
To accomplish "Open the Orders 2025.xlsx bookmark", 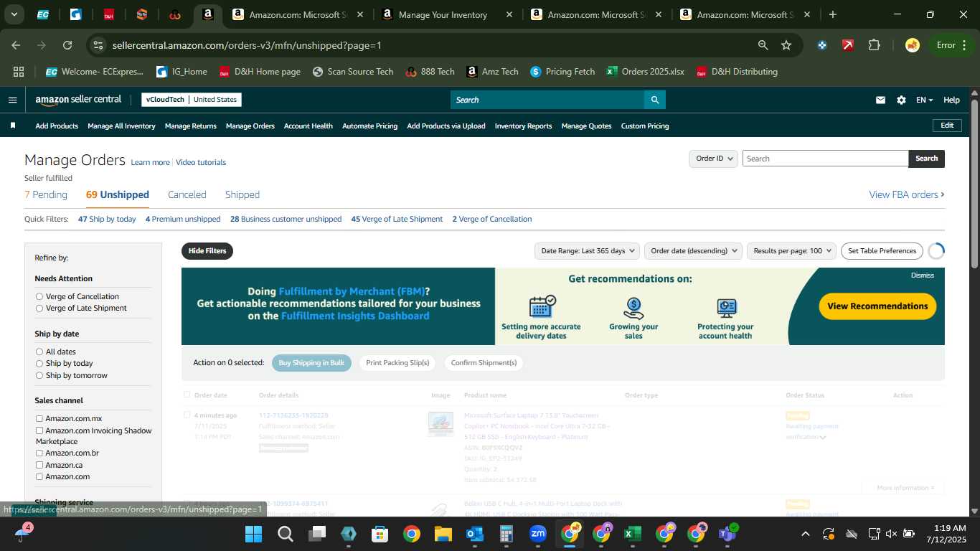I will pos(644,72).
